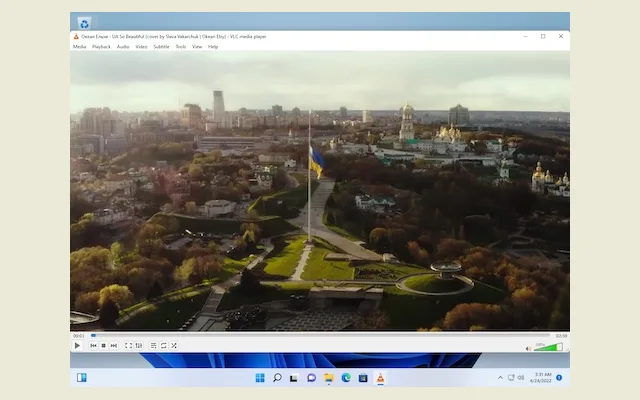Open the Tools menu
The image size is (640, 400).
coord(181,47)
